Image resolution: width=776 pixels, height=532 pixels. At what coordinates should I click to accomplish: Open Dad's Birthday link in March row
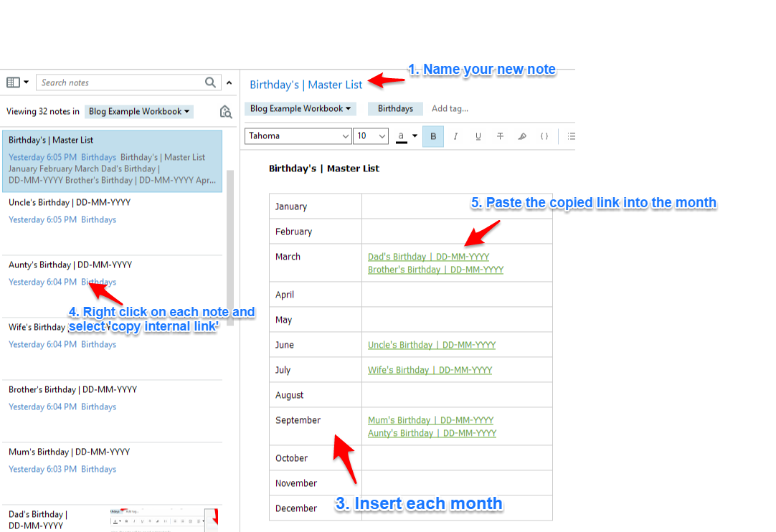tap(428, 257)
